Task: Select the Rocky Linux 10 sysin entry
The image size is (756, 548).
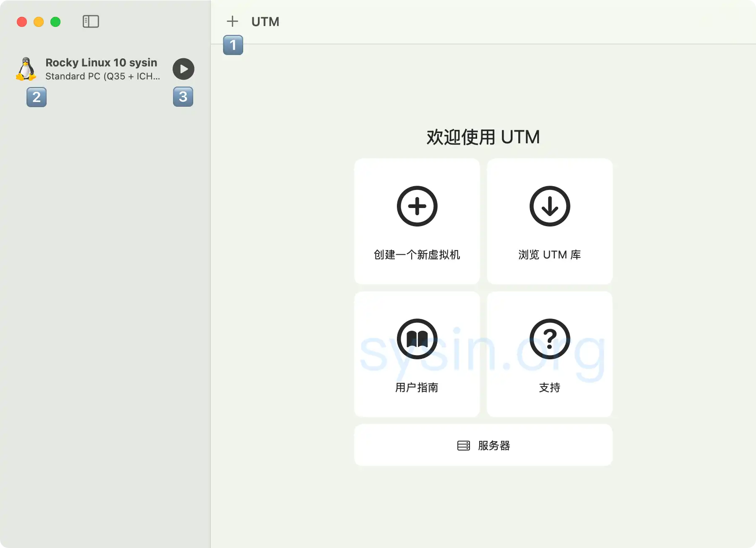Action: tap(105, 69)
